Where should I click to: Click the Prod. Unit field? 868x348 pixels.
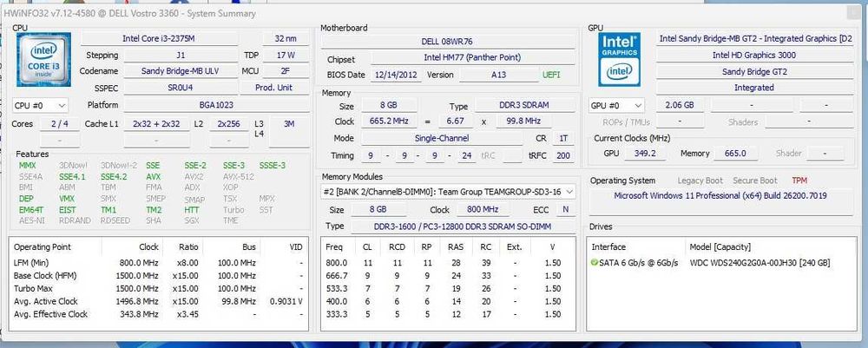coord(274,88)
